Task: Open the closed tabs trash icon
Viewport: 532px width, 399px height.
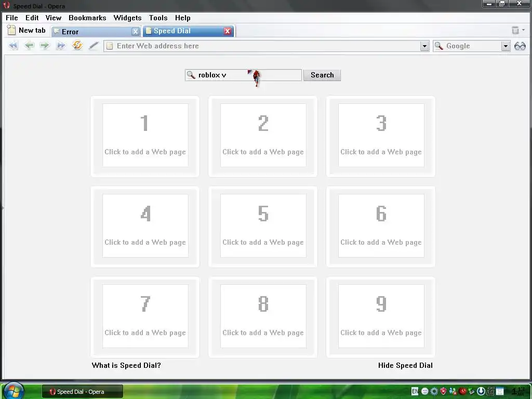Action: point(515,31)
